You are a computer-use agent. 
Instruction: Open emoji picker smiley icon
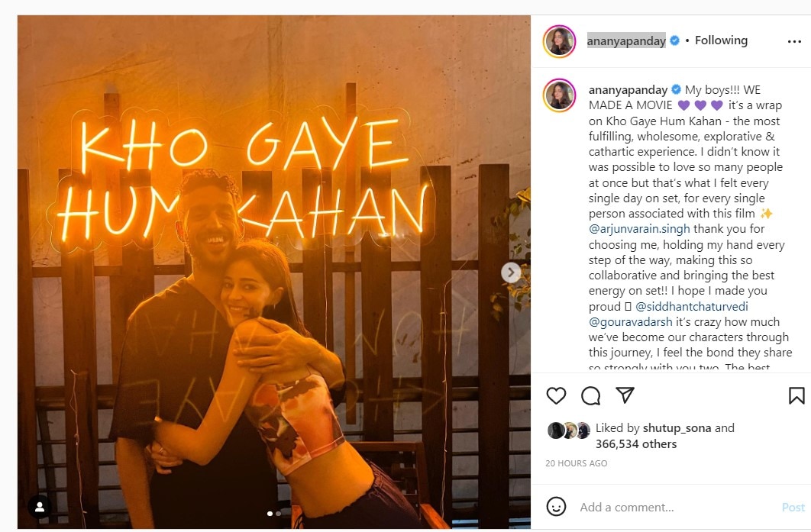point(556,507)
